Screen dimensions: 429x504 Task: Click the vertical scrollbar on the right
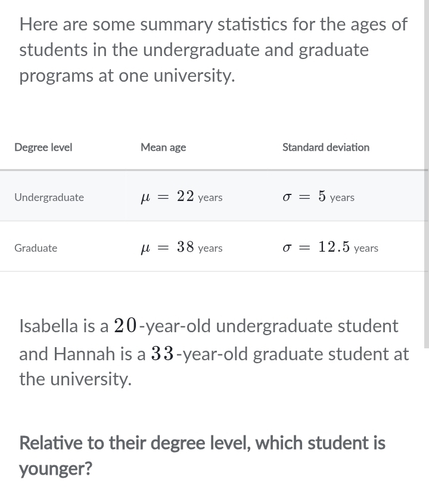pyautogui.click(x=426, y=173)
